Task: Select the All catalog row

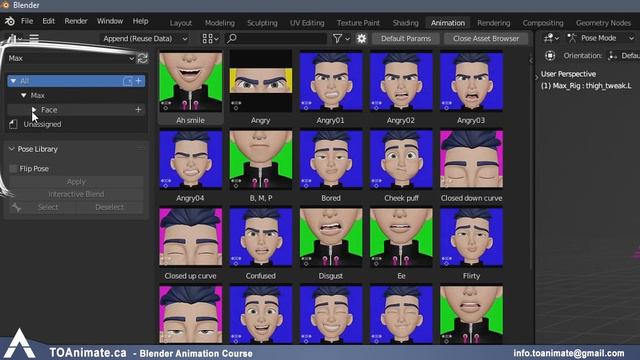Action: point(76,81)
